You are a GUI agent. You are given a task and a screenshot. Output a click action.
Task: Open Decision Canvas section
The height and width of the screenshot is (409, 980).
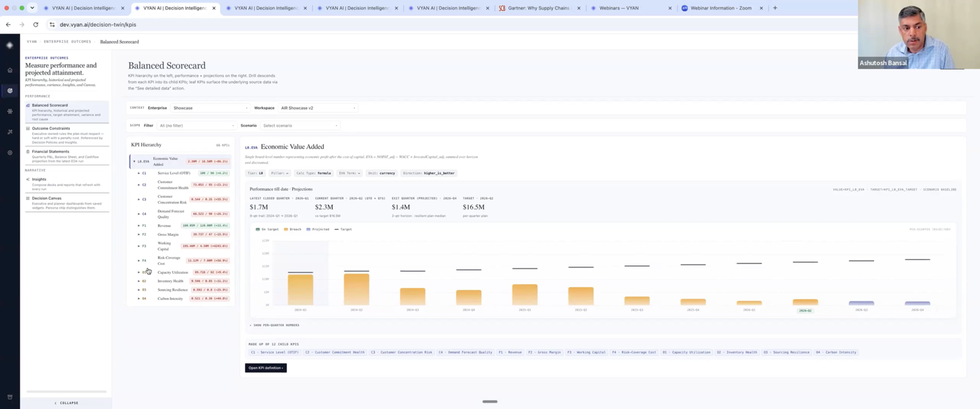(67, 202)
